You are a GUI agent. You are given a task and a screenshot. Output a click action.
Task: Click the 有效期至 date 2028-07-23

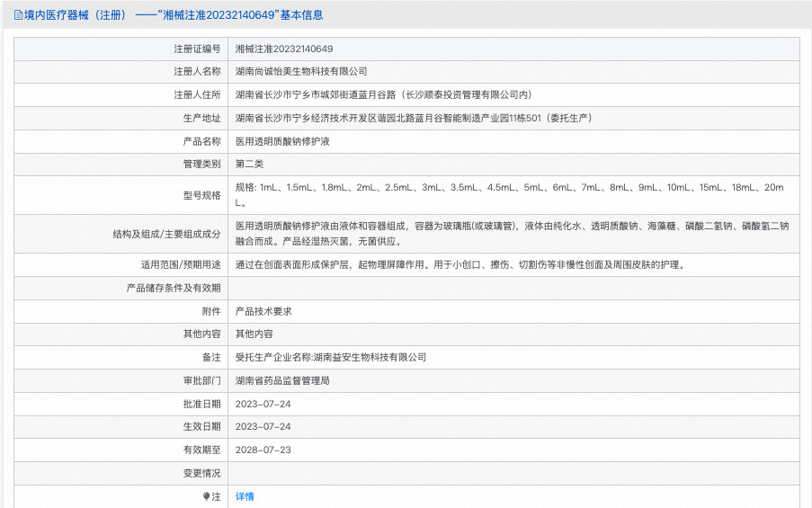pos(263,450)
